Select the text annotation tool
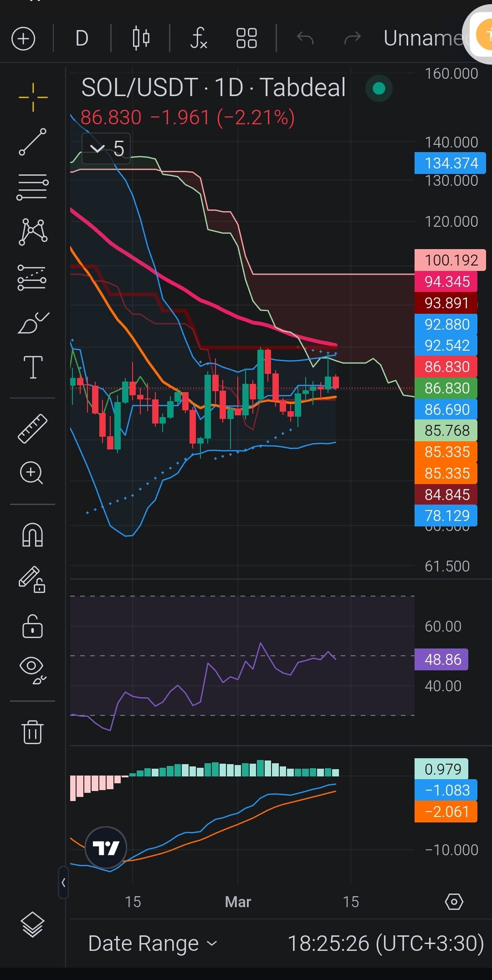492x980 pixels. coord(33,367)
